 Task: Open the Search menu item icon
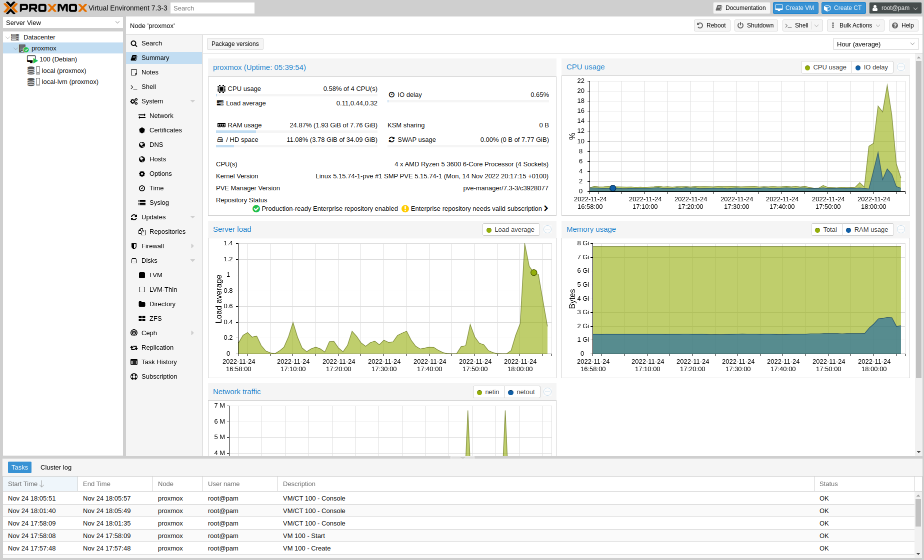point(134,43)
